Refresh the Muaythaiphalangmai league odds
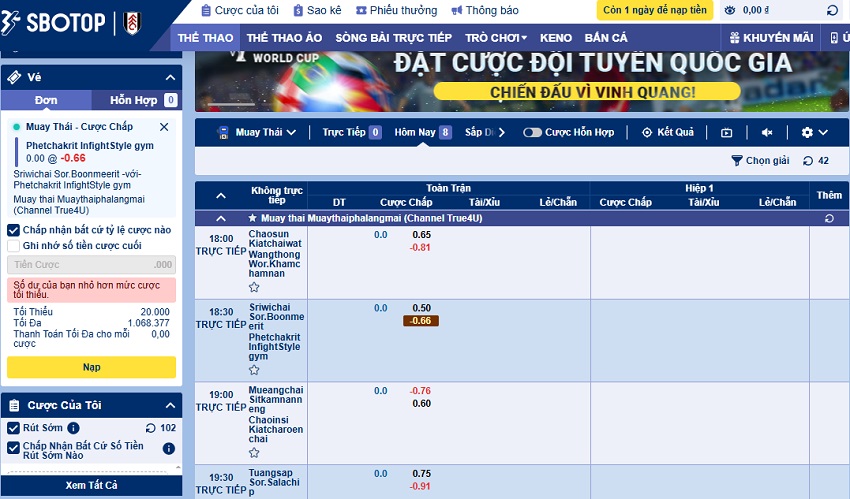Viewport: 850px width, 499px height. point(829,218)
